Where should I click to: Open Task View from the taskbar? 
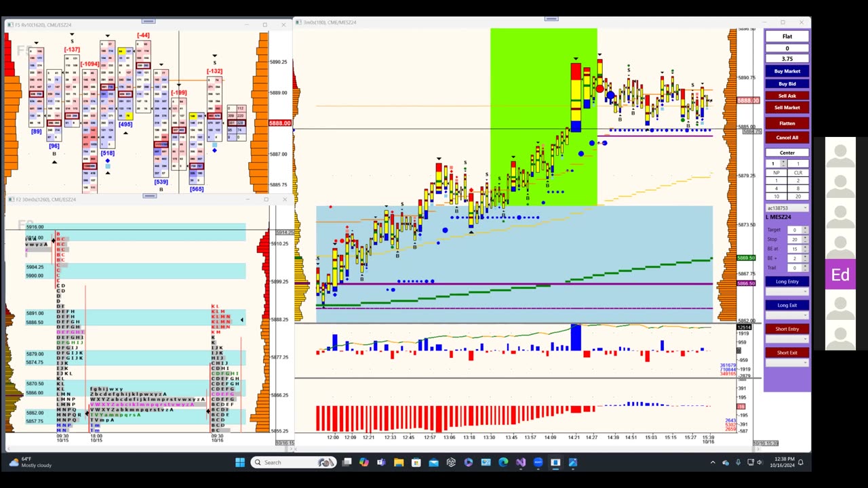(347, 462)
